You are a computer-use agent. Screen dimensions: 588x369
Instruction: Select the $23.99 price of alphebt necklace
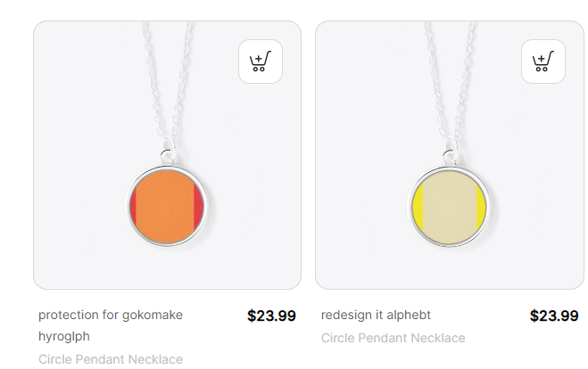pos(554,316)
